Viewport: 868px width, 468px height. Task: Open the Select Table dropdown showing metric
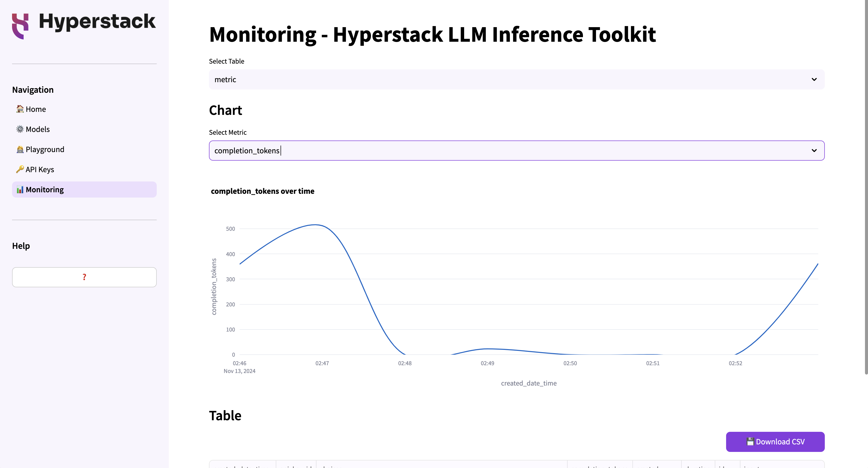tap(517, 80)
